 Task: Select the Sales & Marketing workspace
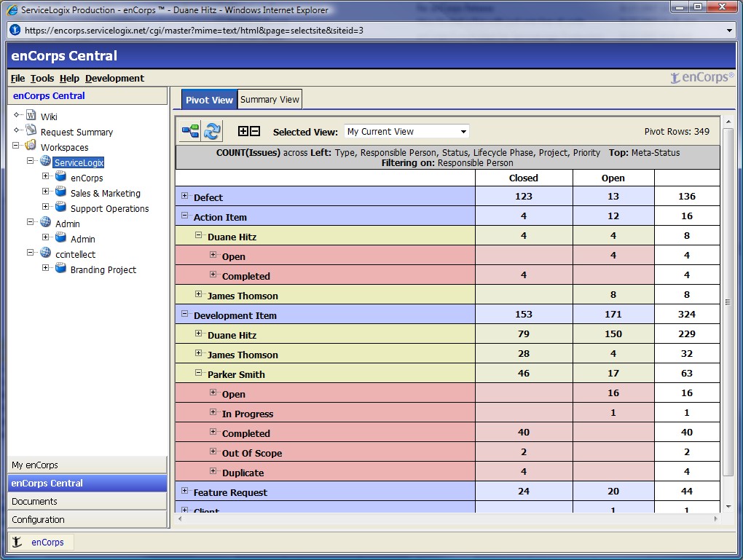pyautogui.click(x=105, y=193)
